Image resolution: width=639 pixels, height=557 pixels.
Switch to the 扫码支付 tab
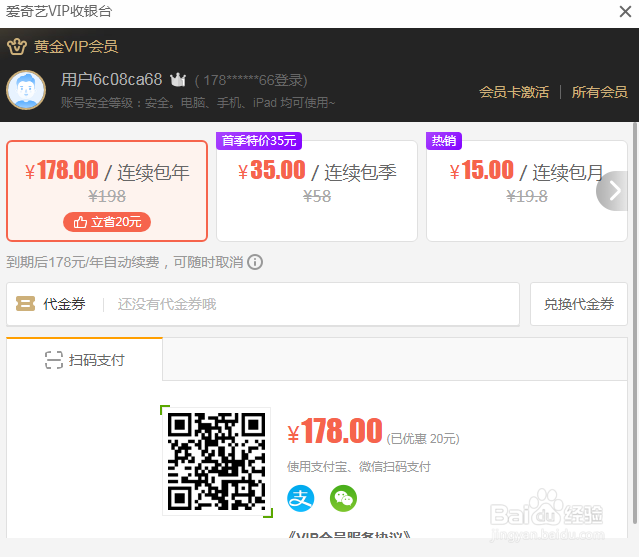tap(84, 360)
